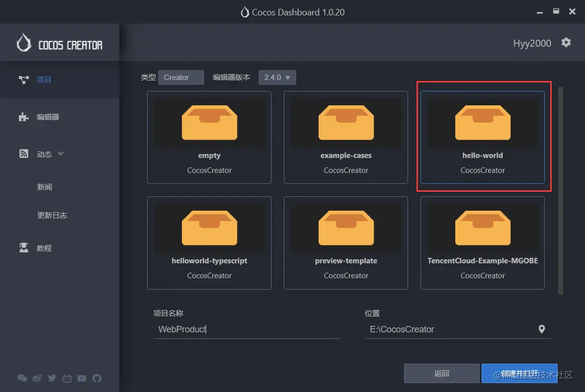Open the settings gear icon

[x=566, y=43]
